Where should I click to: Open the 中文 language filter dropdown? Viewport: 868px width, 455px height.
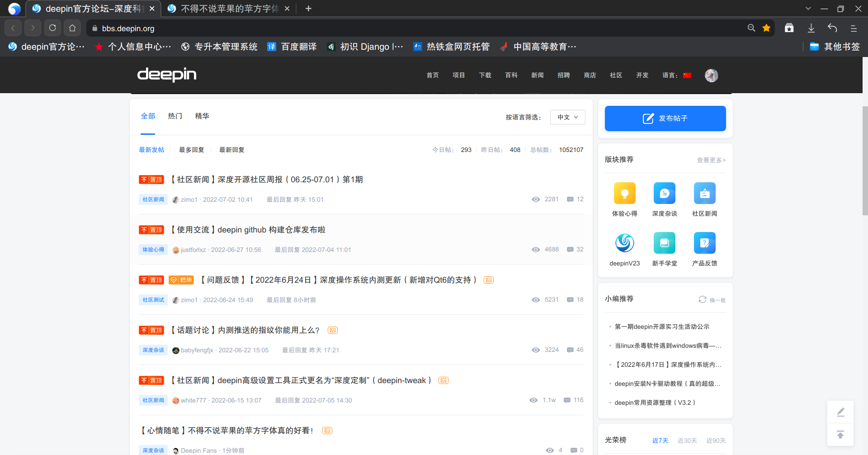point(567,117)
